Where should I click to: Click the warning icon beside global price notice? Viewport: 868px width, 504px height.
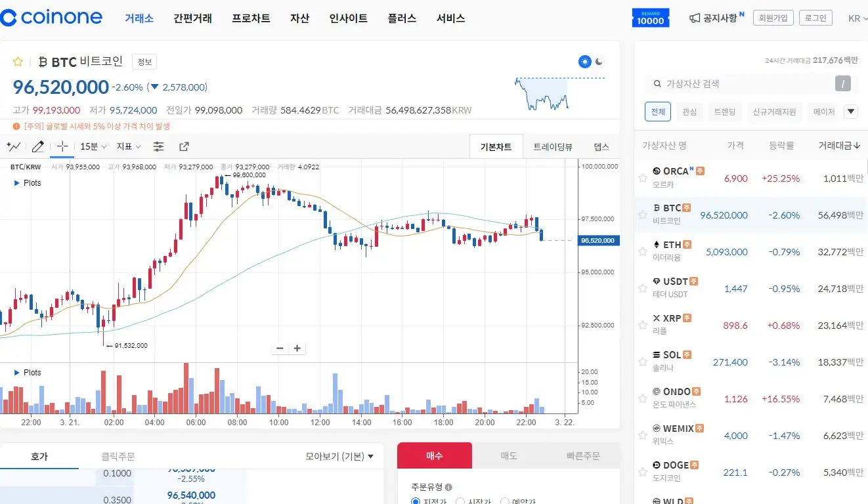(x=16, y=127)
